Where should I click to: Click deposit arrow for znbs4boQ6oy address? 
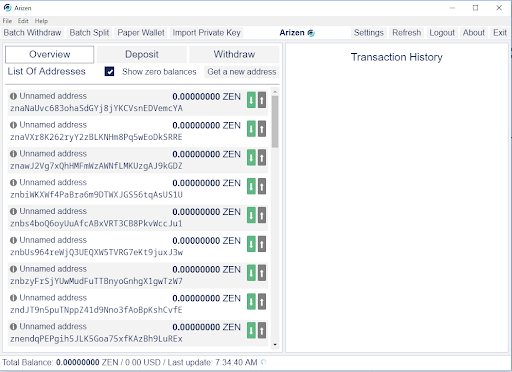click(251, 215)
